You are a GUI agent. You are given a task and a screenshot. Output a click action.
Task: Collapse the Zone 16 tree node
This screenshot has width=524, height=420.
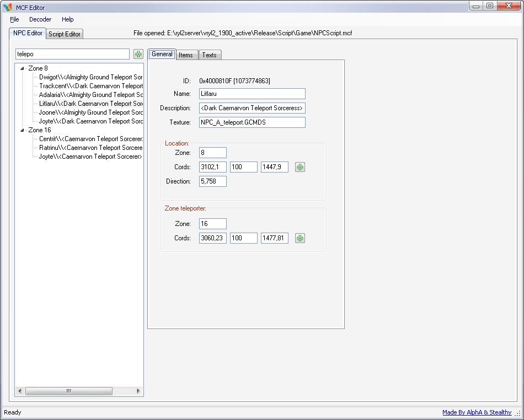(22, 130)
